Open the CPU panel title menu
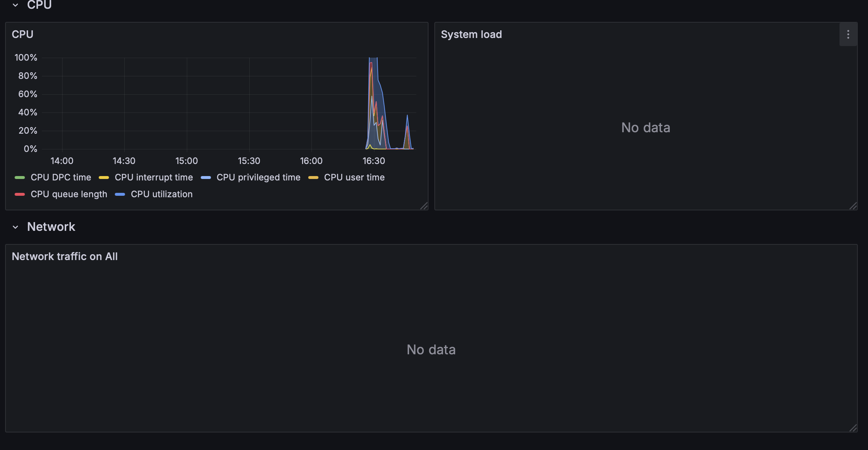Viewport: 868px width, 450px height. pos(23,34)
